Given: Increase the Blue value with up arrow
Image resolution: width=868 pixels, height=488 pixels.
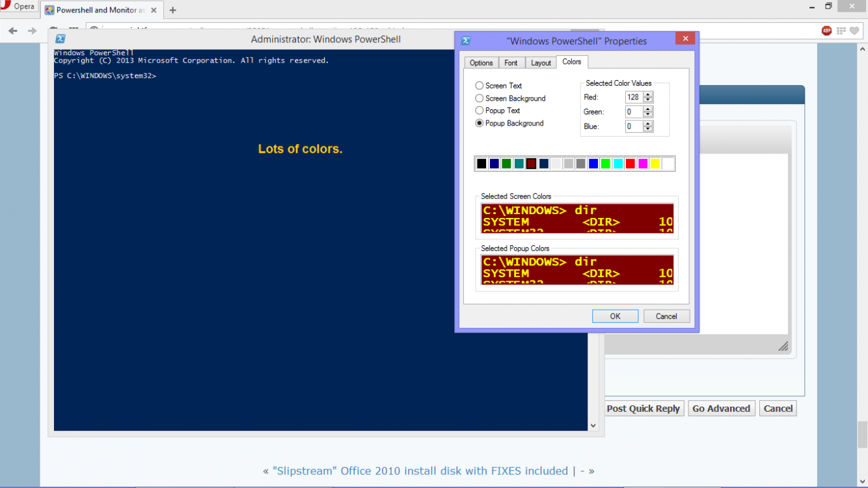Looking at the screenshot, I should [647, 124].
